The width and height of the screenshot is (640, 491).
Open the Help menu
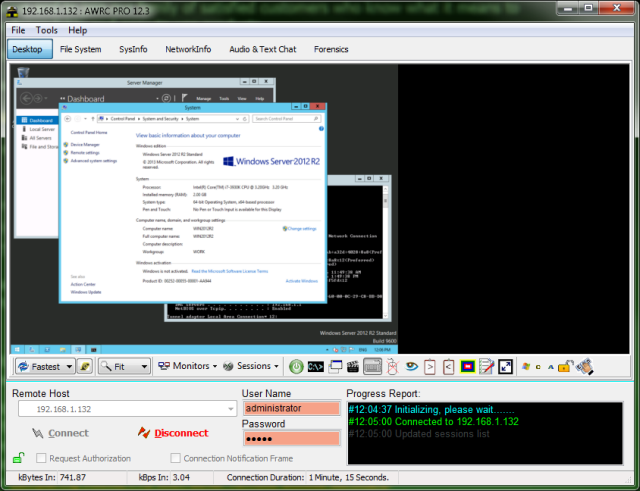[78, 30]
